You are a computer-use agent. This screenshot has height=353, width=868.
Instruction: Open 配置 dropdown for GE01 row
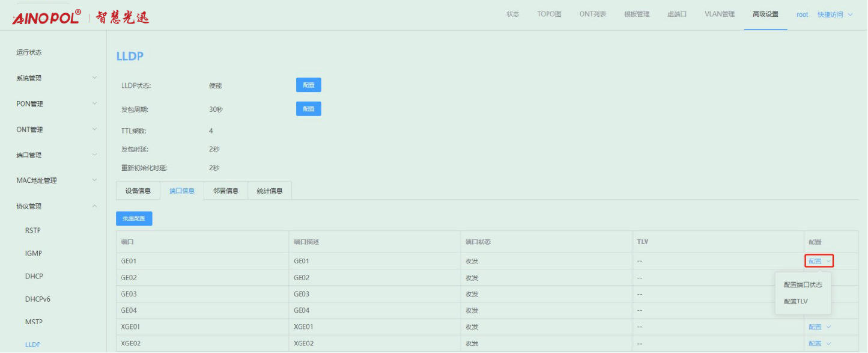(819, 261)
